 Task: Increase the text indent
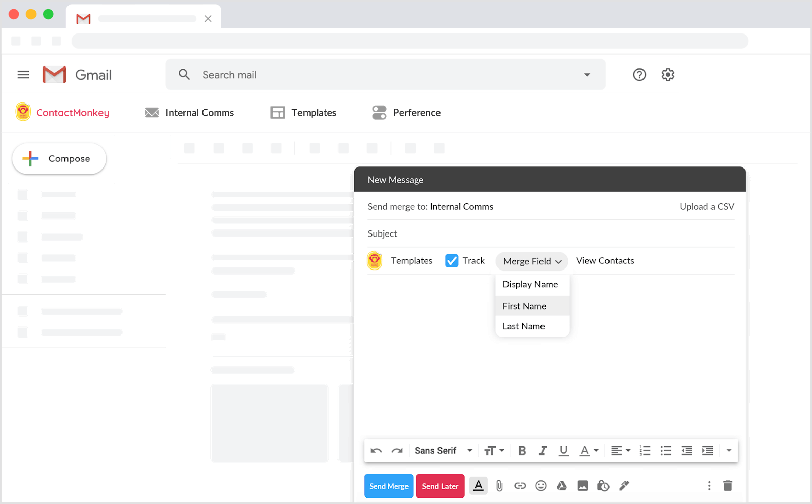[x=707, y=451]
